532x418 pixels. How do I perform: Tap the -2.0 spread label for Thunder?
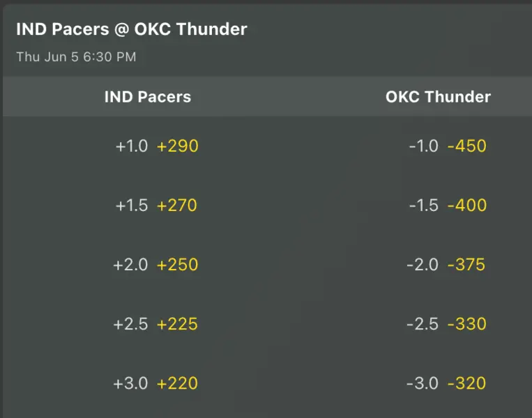423,265
